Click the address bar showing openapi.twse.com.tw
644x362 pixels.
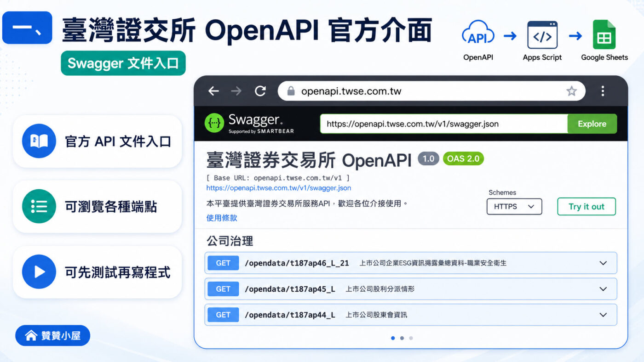tap(431, 91)
